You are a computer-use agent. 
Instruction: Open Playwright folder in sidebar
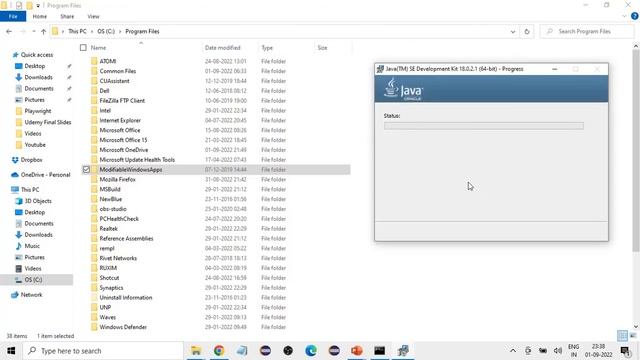[38, 111]
